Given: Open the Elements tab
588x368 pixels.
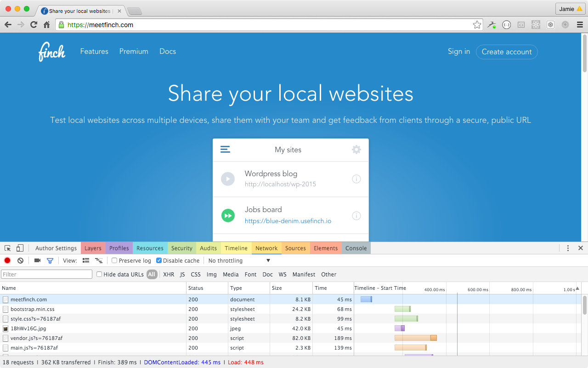Looking at the screenshot, I should pyautogui.click(x=326, y=248).
